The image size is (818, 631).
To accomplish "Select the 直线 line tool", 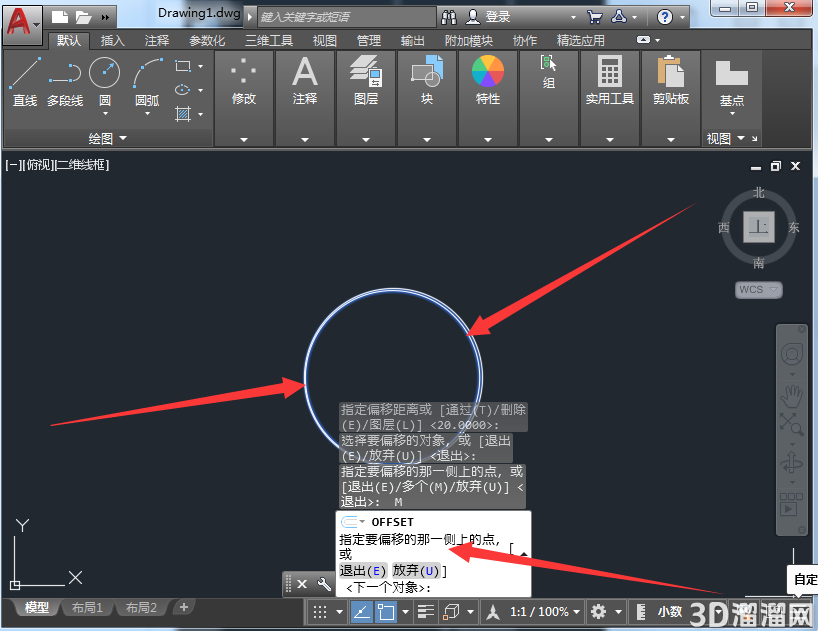I will [25, 82].
